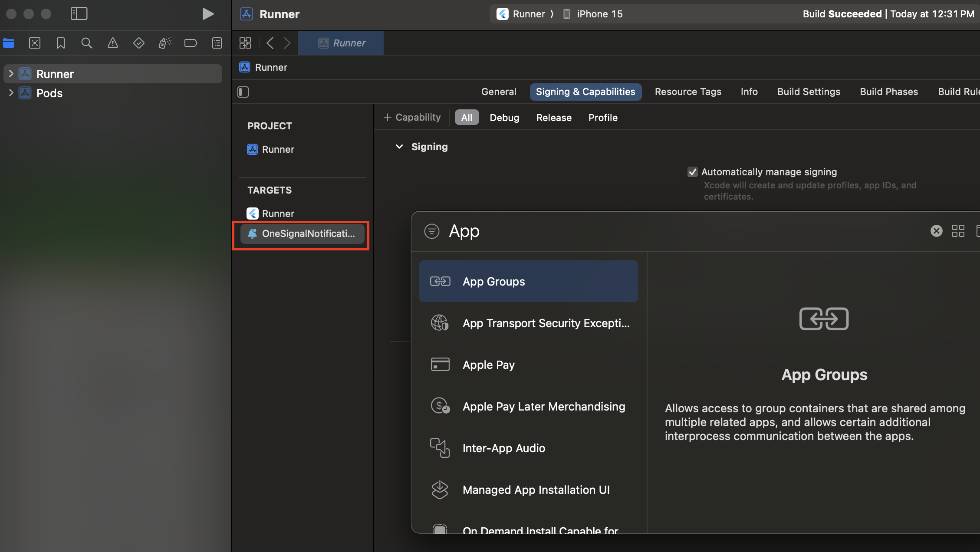980x552 pixels.
Task: Select Managed App Installation UI capability
Action: [528, 490]
